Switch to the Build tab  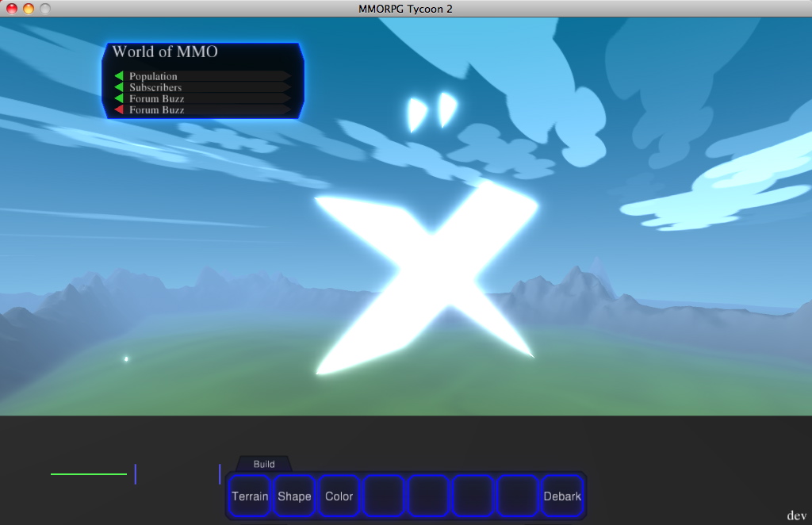[x=264, y=464]
